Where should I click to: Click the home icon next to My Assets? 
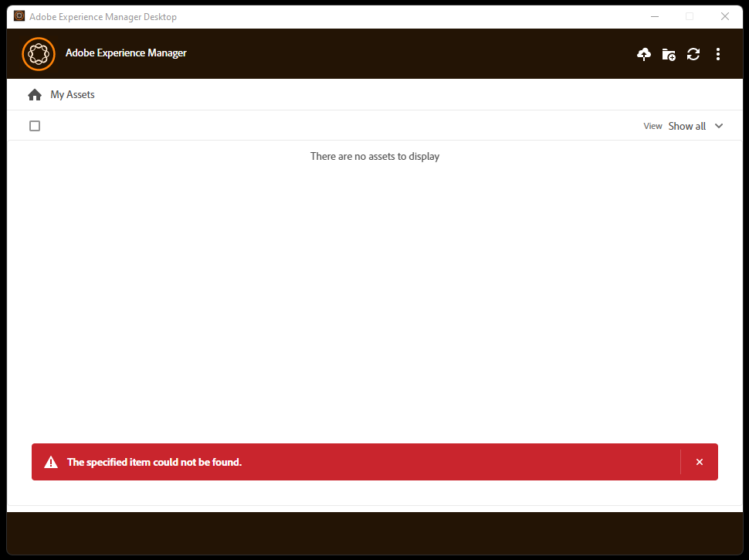(x=34, y=93)
